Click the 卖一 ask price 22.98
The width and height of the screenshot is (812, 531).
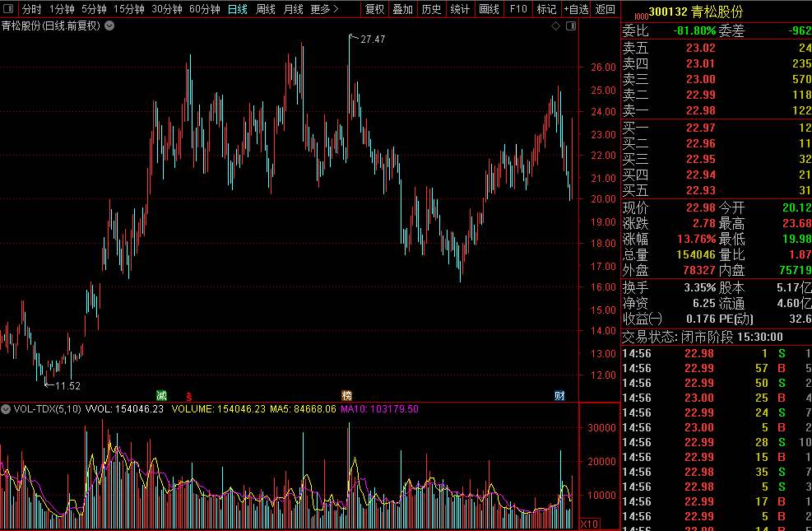[x=700, y=110]
